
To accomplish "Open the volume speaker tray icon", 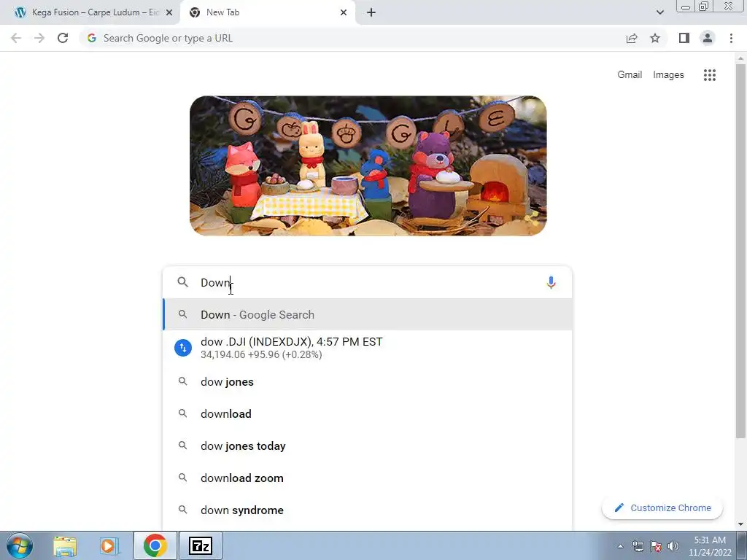I will pyautogui.click(x=673, y=546).
